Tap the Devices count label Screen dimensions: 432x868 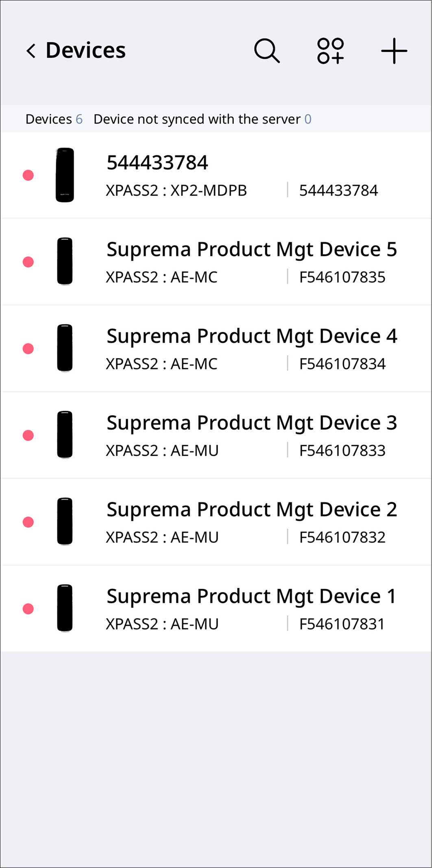pyautogui.click(x=54, y=119)
